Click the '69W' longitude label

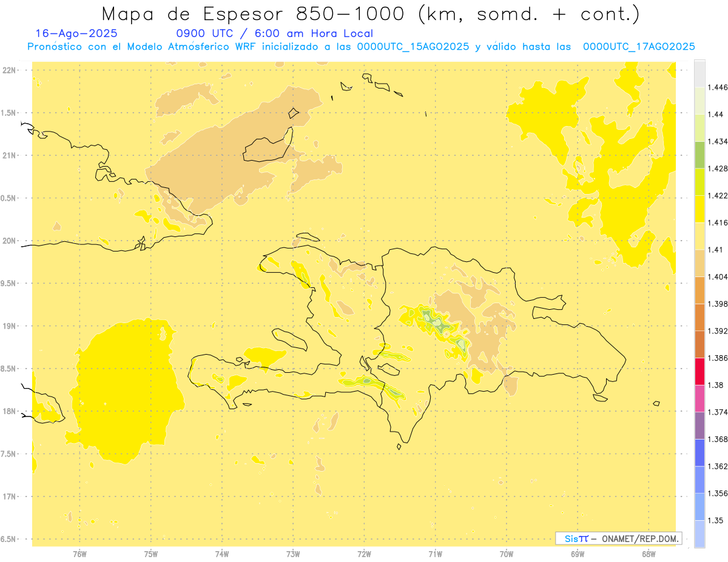(x=578, y=554)
